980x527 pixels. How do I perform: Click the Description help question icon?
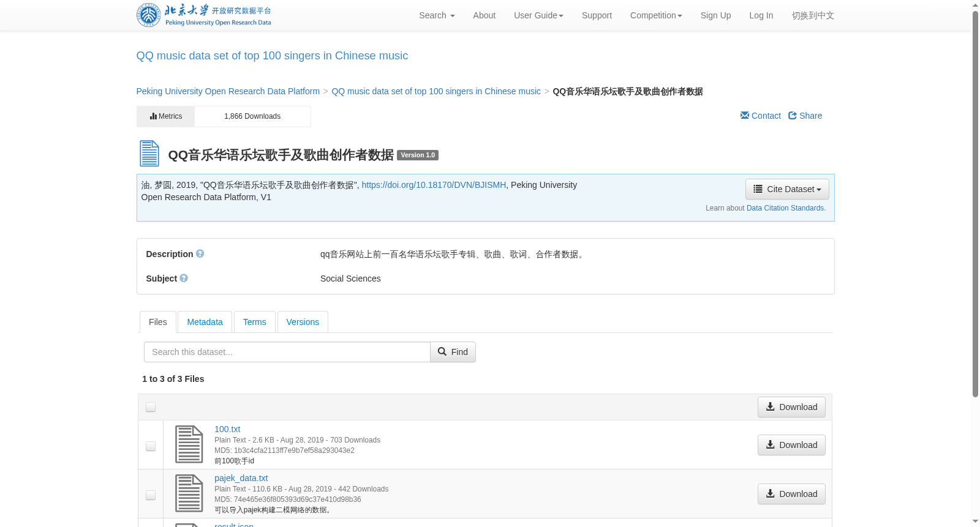point(200,253)
